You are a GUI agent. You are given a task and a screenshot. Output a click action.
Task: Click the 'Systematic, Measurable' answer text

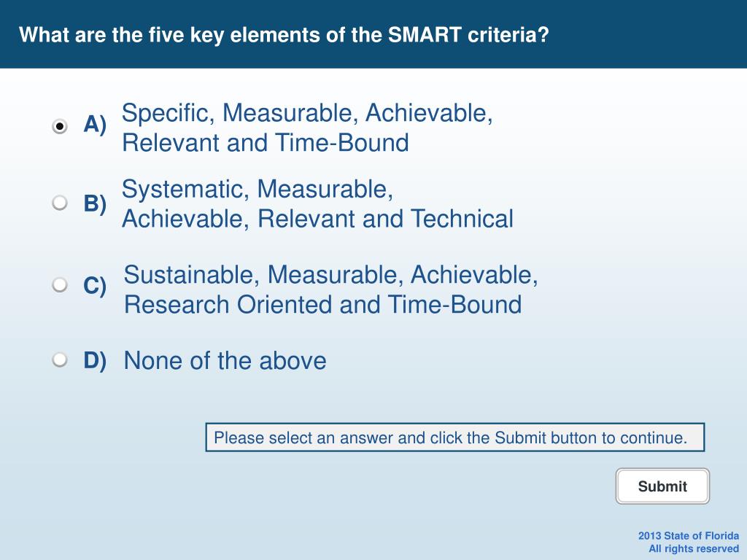point(258,190)
